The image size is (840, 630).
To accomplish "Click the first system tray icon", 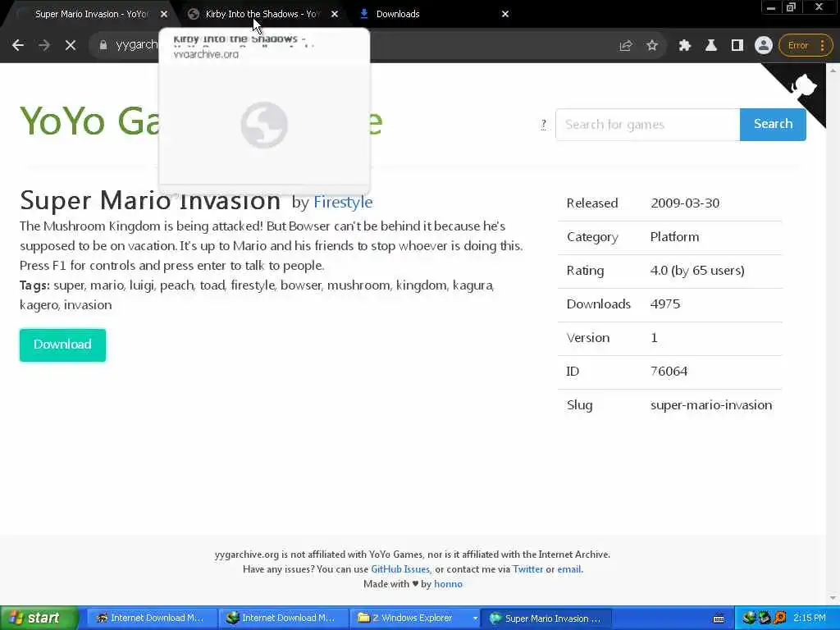I will (750, 619).
